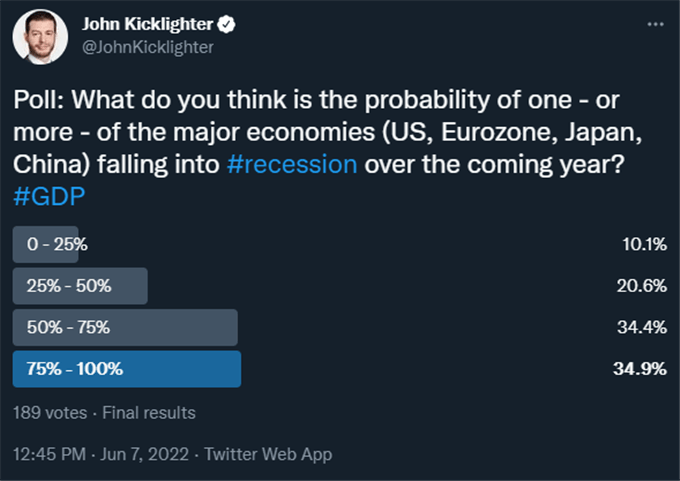Open the Twitter Web App source link
The height and width of the screenshot is (481, 680).
pos(268,454)
